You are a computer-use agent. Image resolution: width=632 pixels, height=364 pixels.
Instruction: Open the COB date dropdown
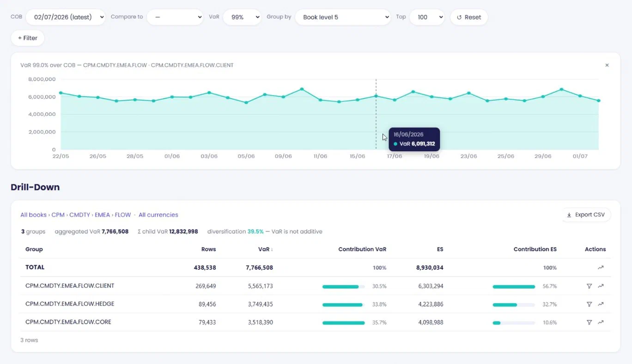(66, 17)
